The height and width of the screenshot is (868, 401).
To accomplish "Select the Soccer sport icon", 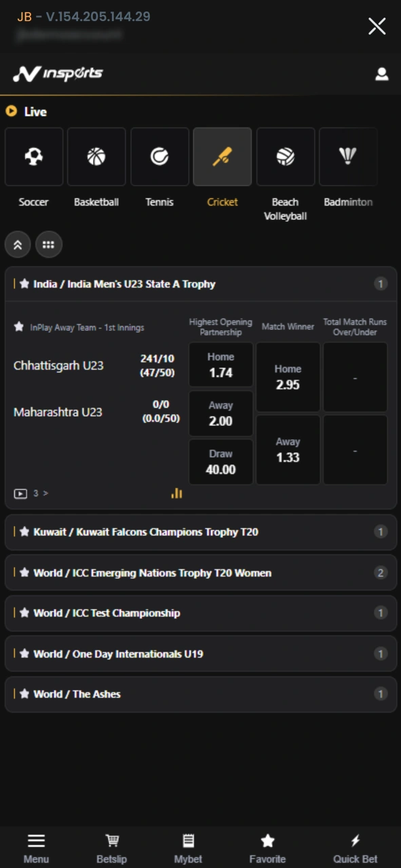I will (34, 157).
